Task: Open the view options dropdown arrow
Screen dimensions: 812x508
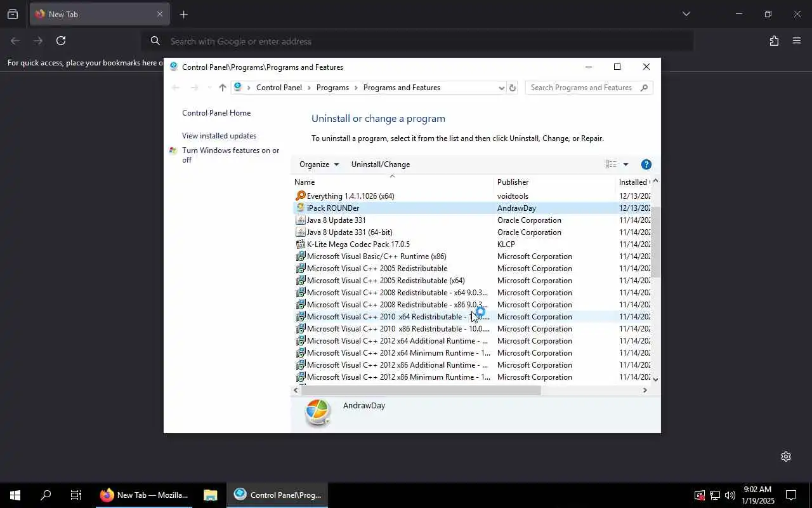Action: (625, 164)
